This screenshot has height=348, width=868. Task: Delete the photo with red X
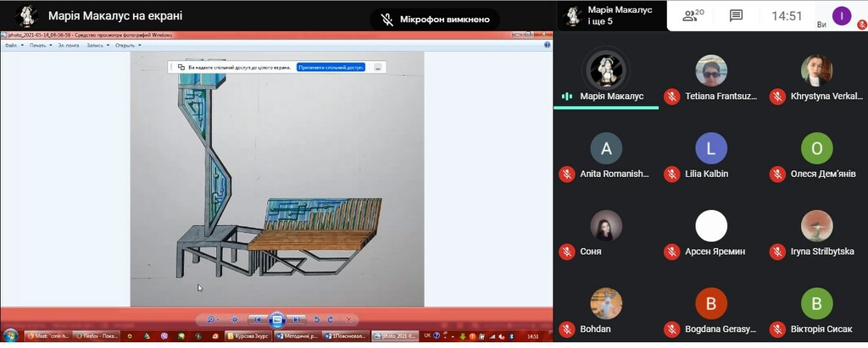tap(348, 319)
